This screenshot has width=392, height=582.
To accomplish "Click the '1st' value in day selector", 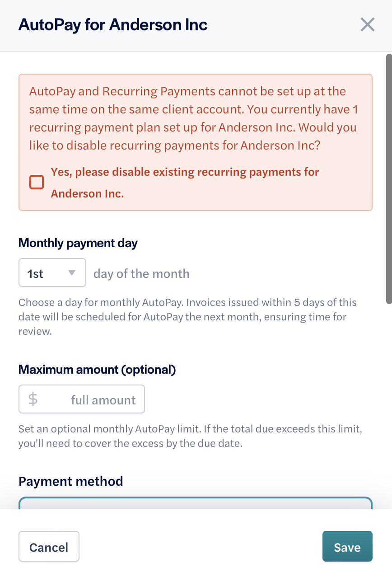I will click(x=36, y=273).
